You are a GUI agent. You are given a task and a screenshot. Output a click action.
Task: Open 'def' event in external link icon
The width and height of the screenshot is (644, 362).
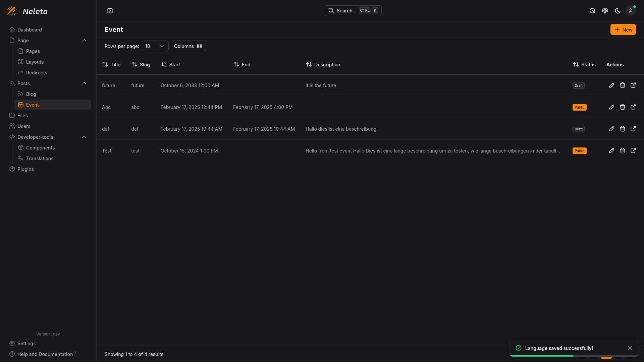[x=633, y=129]
